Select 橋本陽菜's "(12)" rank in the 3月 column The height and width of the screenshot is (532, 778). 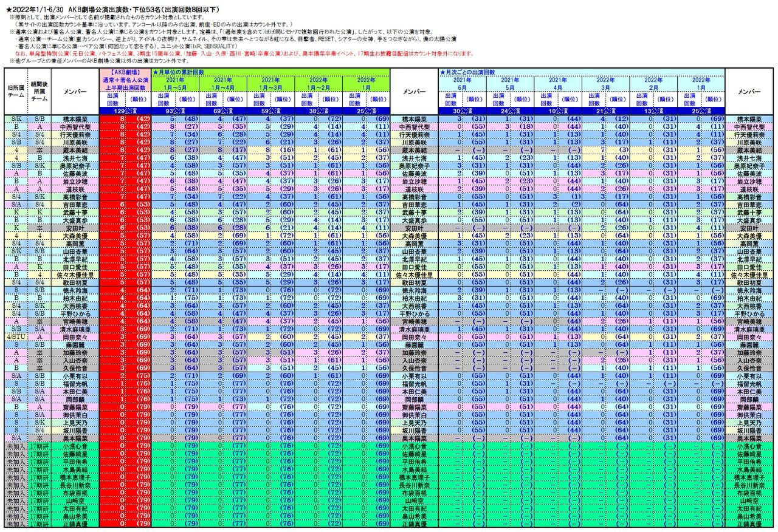[x=619, y=119]
